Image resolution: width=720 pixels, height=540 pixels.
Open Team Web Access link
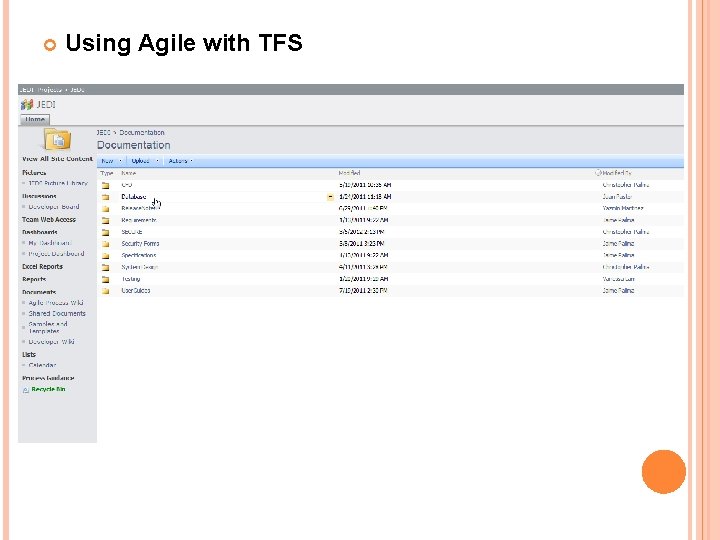(x=49, y=219)
